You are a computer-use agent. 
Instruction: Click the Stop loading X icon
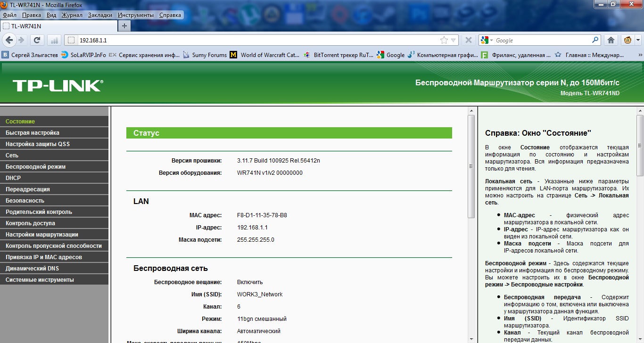pyautogui.click(x=468, y=40)
